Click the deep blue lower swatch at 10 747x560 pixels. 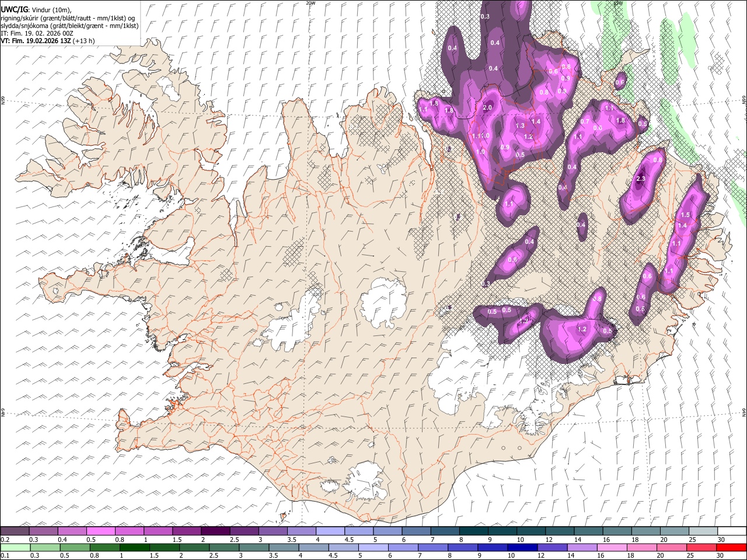[x=522, y=547]
